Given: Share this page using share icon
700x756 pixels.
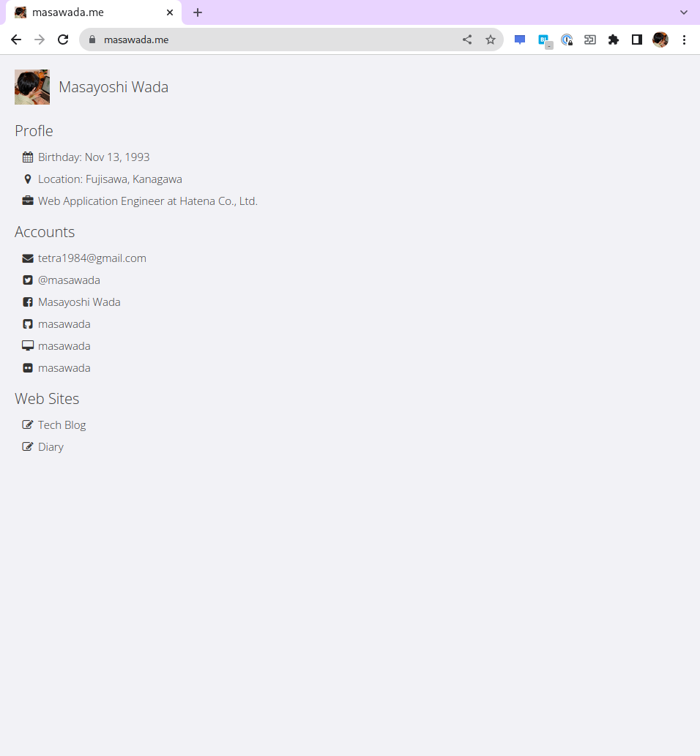Looking at the screenshot, I should click(467, 40).
